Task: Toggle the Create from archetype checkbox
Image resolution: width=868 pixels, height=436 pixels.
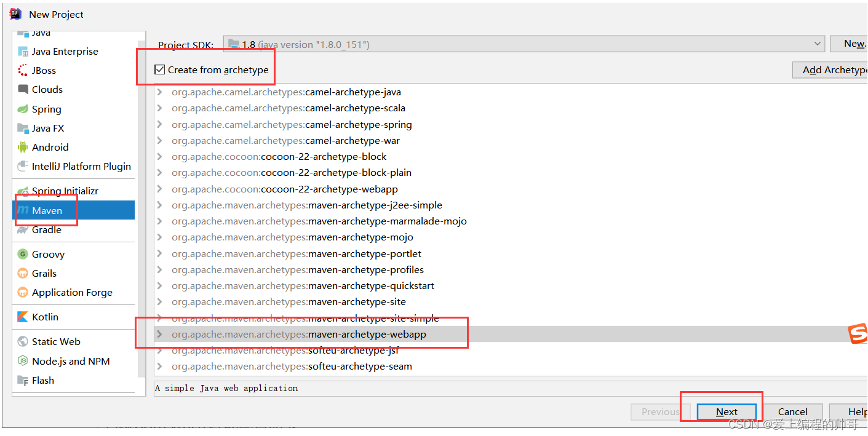Action: [x=160, y=70]
